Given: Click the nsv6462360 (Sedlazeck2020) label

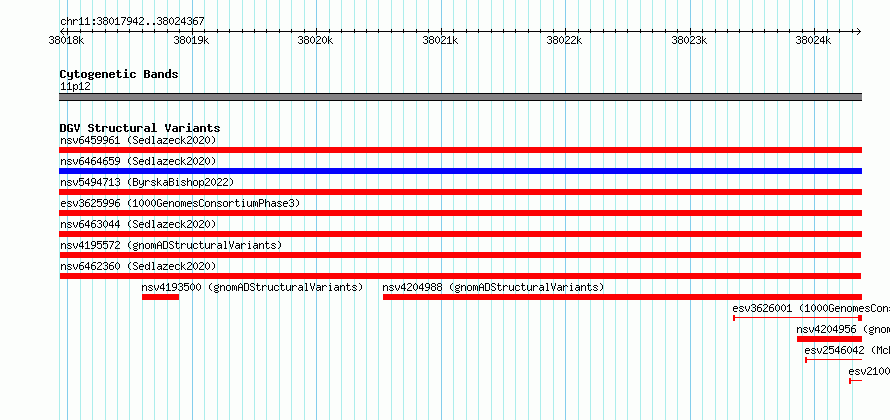Looking at the screenshot, I should click(x=138, y=266).
